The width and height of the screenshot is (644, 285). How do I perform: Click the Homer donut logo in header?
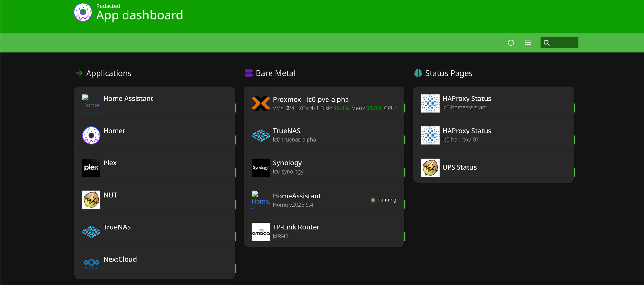tap(83, 12)
